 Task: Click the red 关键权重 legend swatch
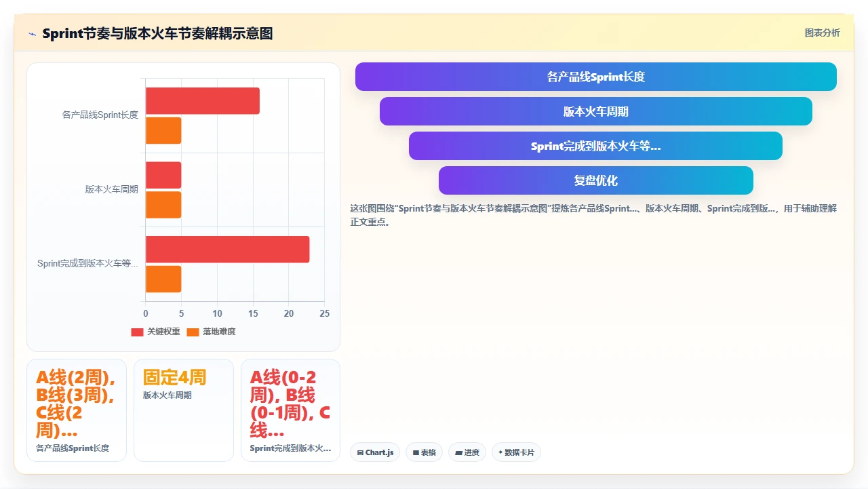137,332
